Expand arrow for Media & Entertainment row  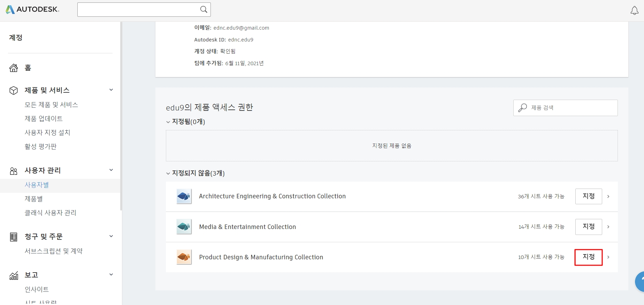(608, 227)
